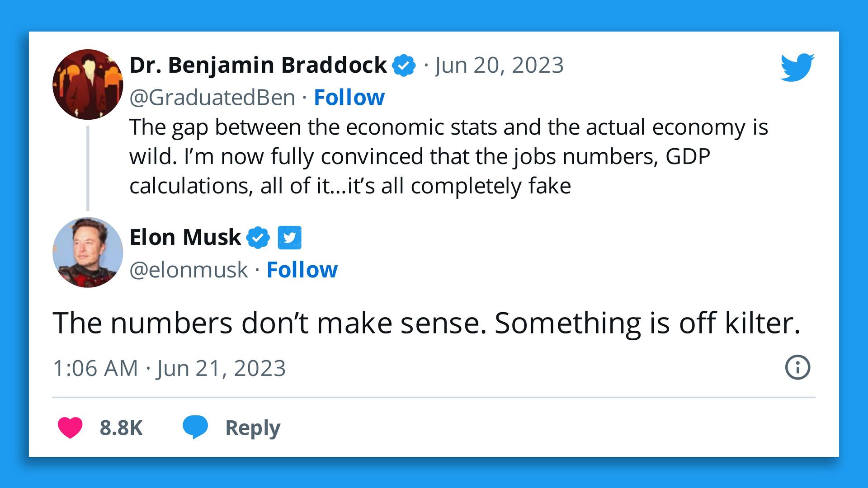Follow the @GraduatedBen account
The height and width of the screenshot is (488, 868).
(x=349, y=97)
